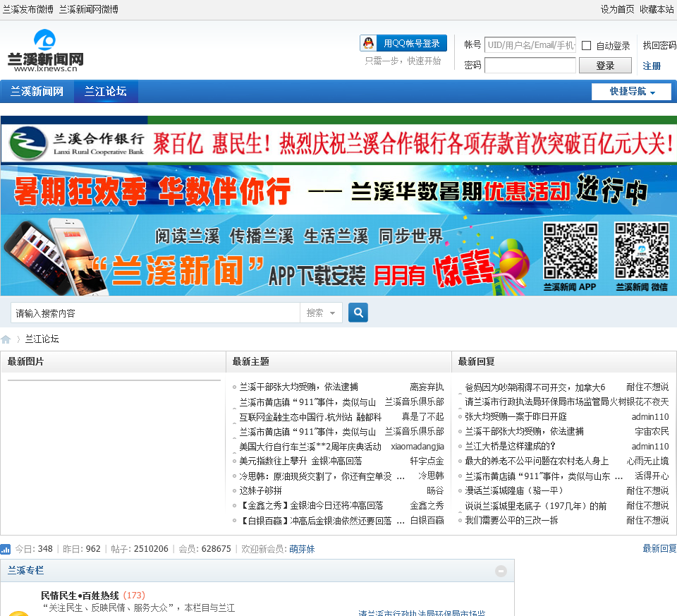Open 兰溪发布微博 link

point(28,9)
